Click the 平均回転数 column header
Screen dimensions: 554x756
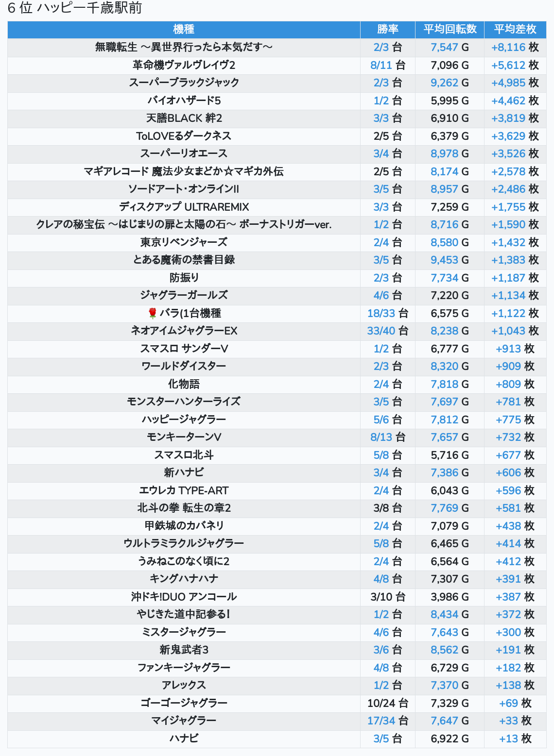tap(450, 29)
